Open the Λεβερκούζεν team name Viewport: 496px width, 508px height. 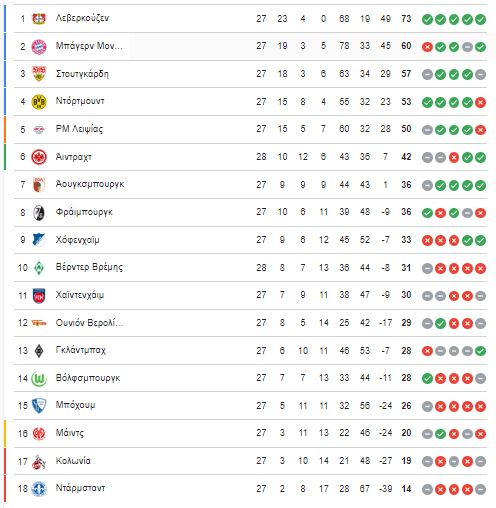82,18
